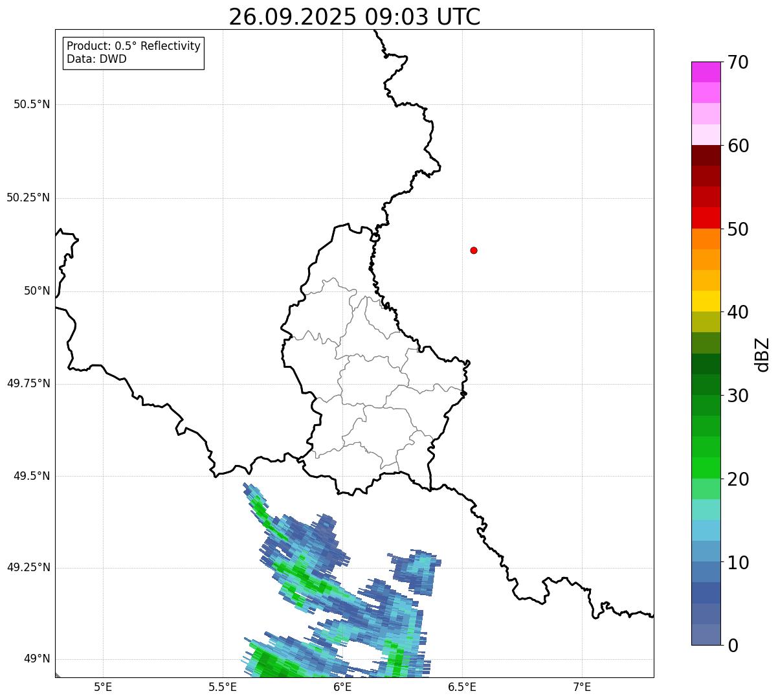Select the 'Data: DWD' label
778x700 pixels.
click(x=96, y=59)
